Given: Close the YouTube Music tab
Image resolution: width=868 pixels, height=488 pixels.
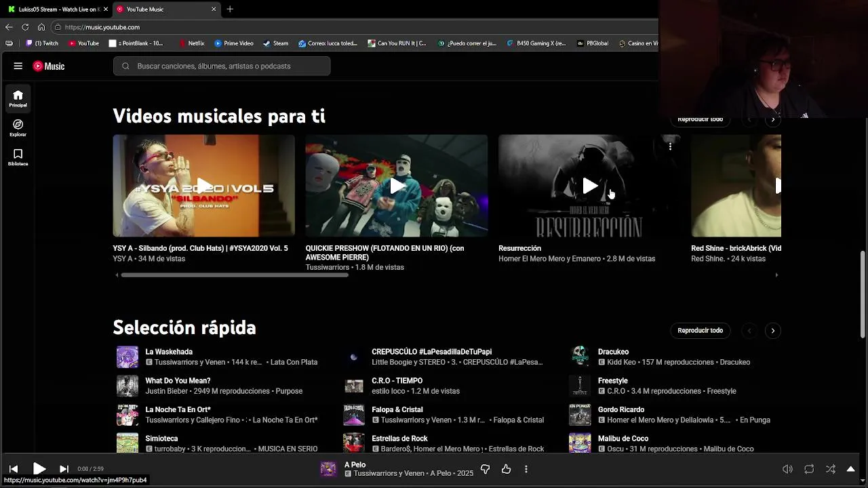Looking at the screenshot, I should pyautogui.click(x=214, y=9).
